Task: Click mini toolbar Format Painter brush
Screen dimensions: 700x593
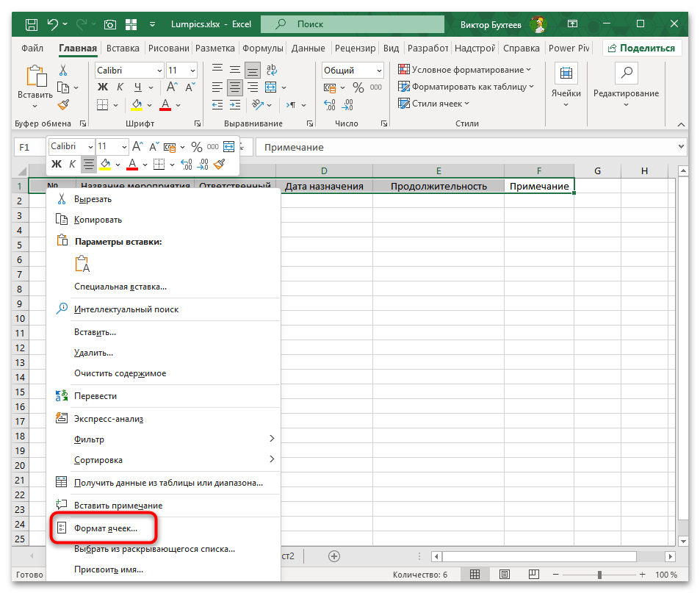Action: tap(219, 165)
